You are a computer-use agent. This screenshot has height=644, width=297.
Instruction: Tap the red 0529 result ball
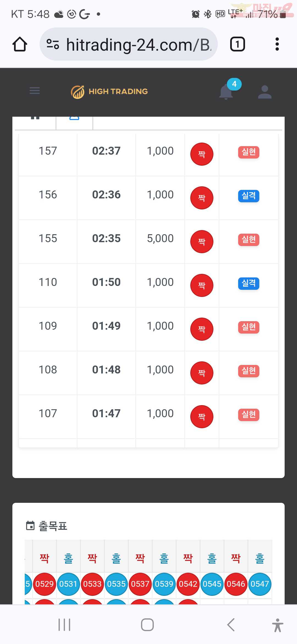[x=45, y=584]
